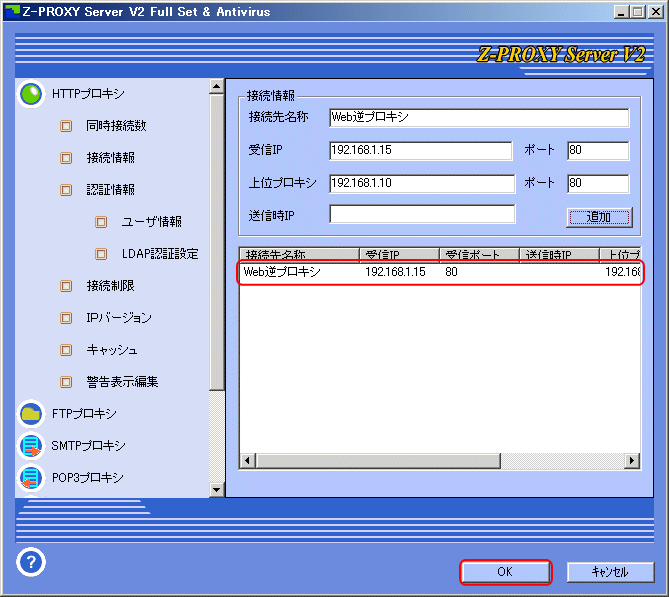Sort by the 送信時IP column header
Screen dimensions: 669x597
(x=559, y=255)
